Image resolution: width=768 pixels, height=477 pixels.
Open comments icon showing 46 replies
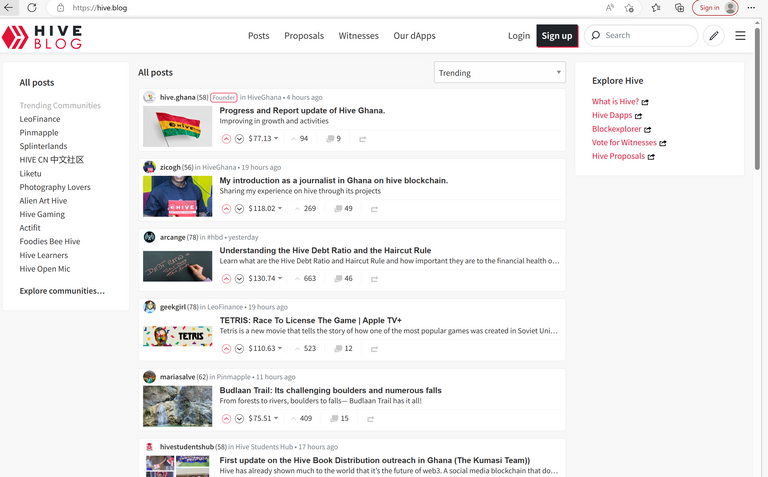(x=338, y=279)
